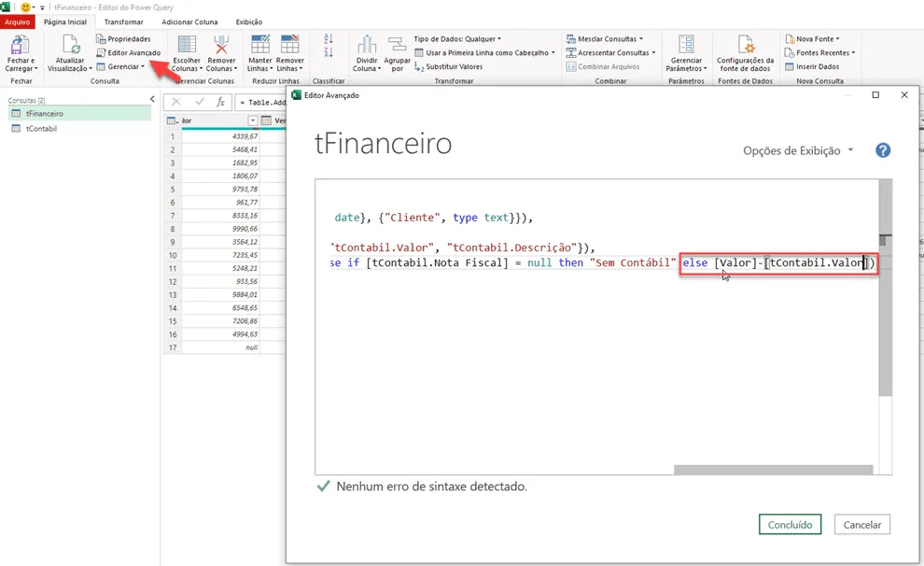
Task: Select the tFinanceiro query
Action: coord(79,113)
